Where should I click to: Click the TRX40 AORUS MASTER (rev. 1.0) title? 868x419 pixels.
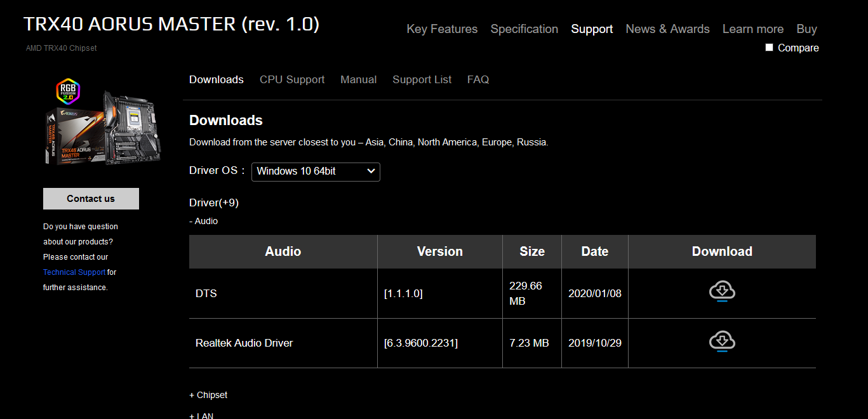(x=171, y=24)
